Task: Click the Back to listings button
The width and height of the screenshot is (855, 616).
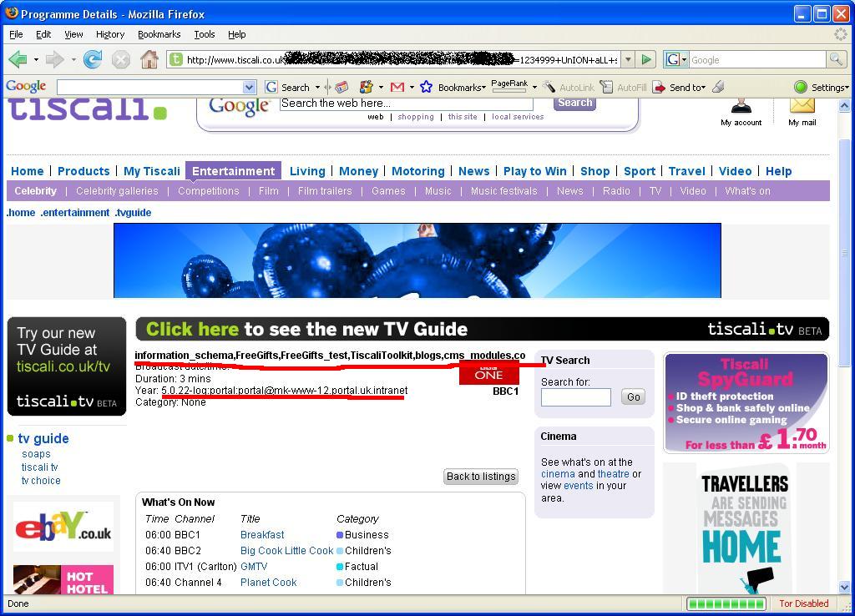Action: pos(481,477)
